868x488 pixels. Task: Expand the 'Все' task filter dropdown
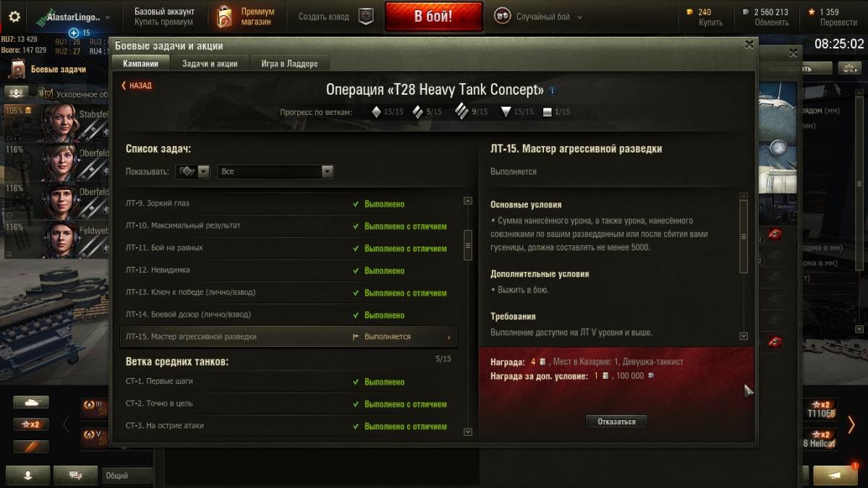[x=275, y=171]
